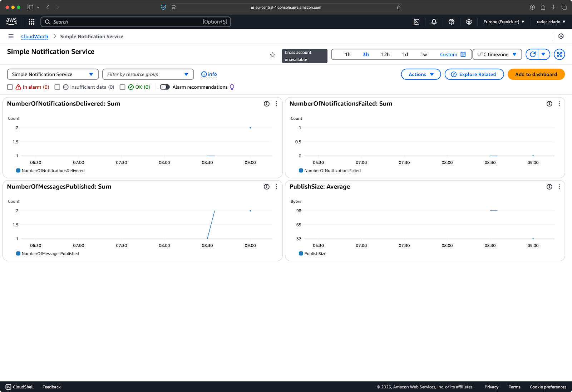Open the Europe (Frankfurt) region selector
Screen dimensions: 572x392
(x=504, y=22)
